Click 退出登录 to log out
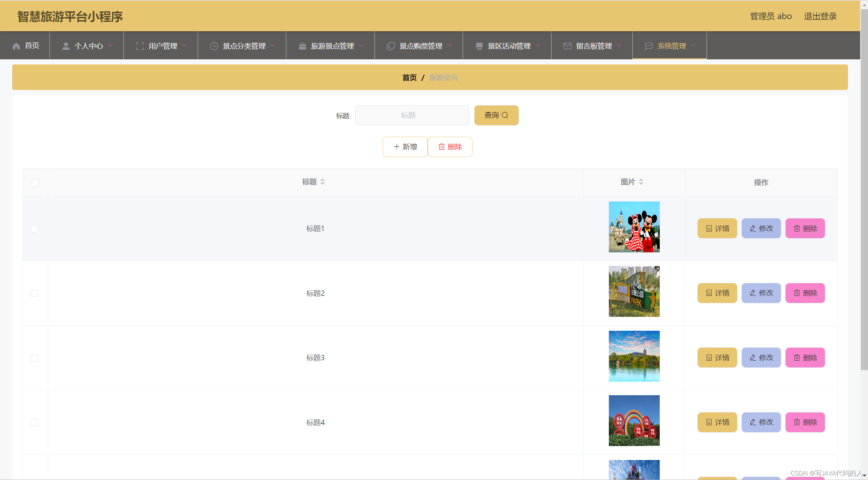Viewport: 868px width, 480px height. tap(820, 16)
